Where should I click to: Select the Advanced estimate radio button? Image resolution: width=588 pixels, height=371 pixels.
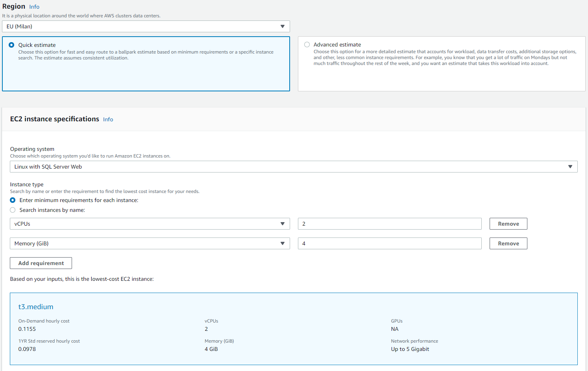pyautogui.click(x=307, y=45)
